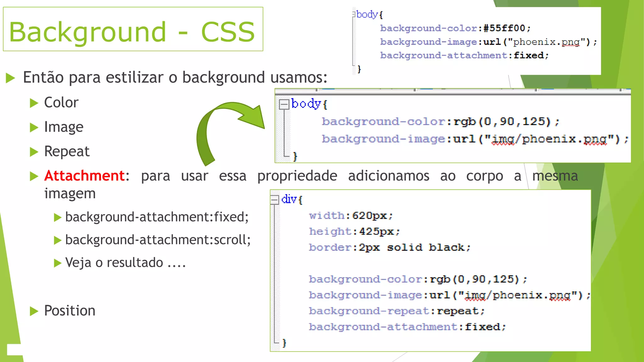Select the 'Color' bullet item

(x=61, y=102)
